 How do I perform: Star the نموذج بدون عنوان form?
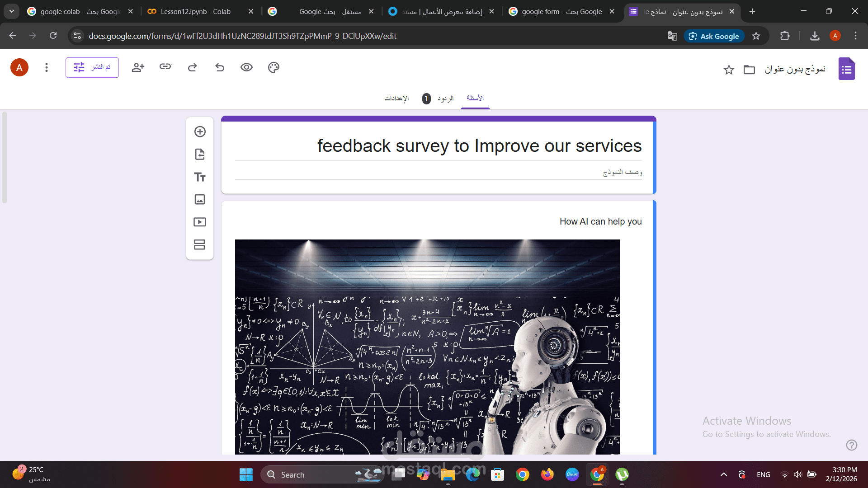pyautogui.click(x=729, y=70)
